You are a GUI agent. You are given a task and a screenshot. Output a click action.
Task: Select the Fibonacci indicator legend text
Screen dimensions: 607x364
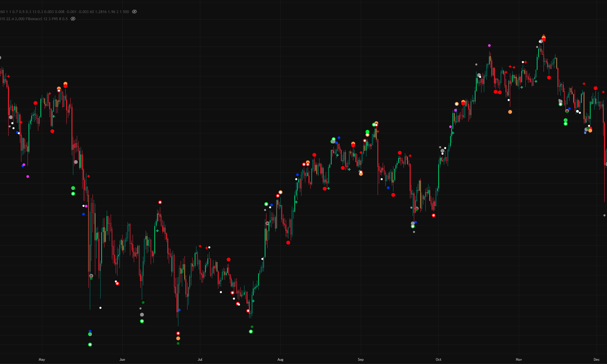point(34,19)
